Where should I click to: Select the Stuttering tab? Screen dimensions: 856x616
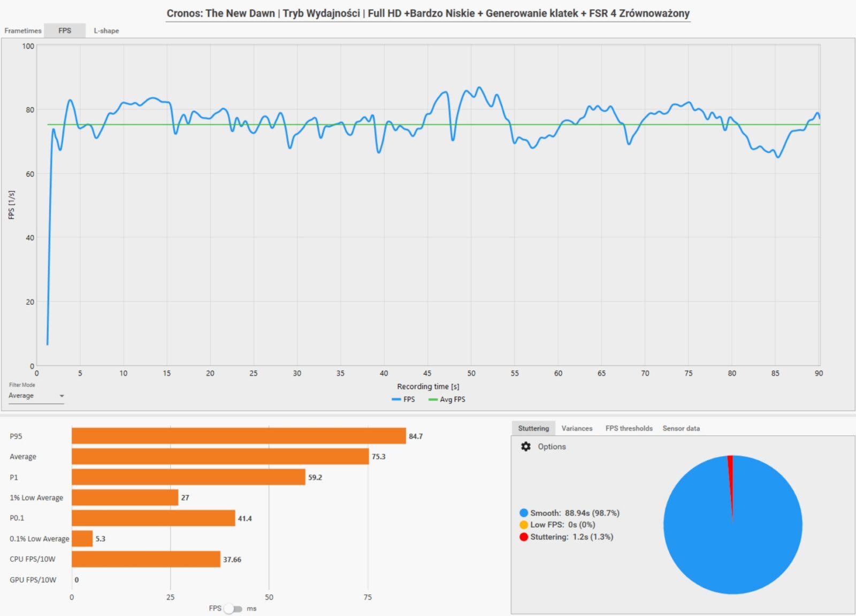(x=533, y=428)
